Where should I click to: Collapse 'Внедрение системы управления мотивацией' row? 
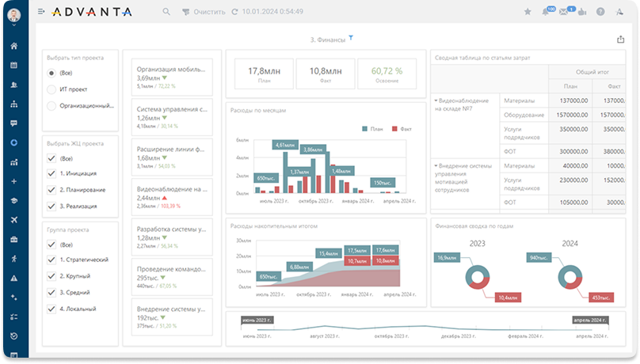tap(436, 166)
